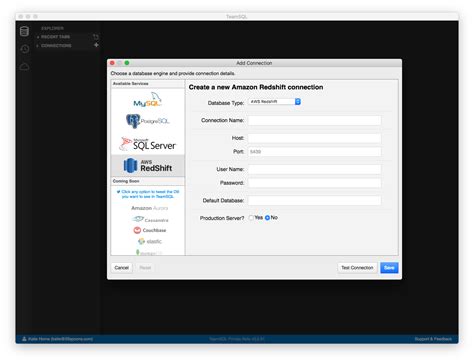Open Support & Feedback link
The height and width of the screenshot is (362, 474).
tap(433, 339)
